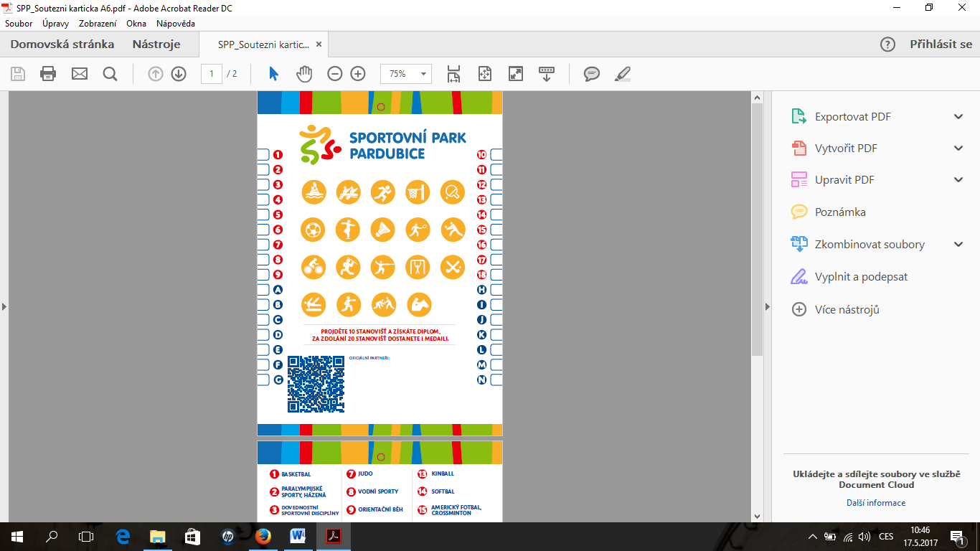Click the page number input field

[x=212, y=73]
